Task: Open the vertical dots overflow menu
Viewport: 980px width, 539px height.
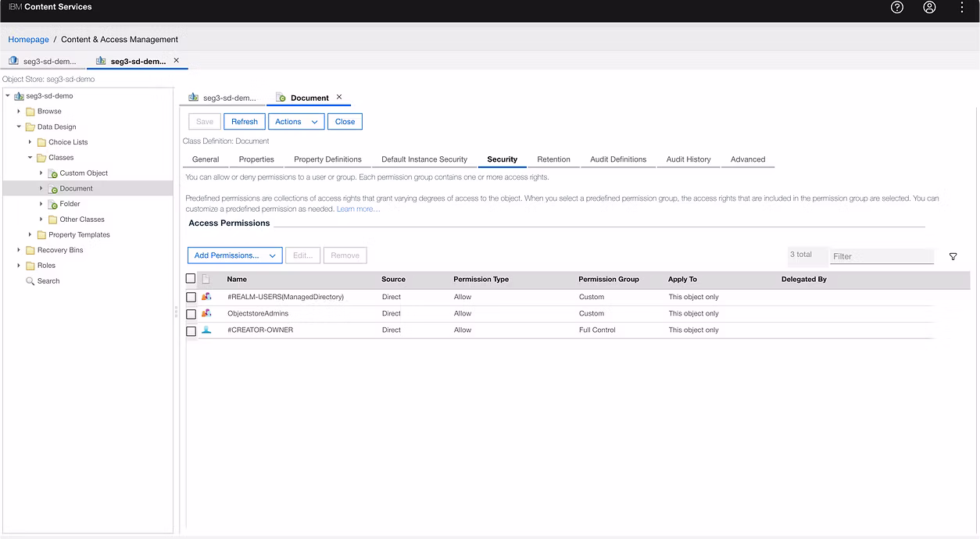Action: coord(962,7)
